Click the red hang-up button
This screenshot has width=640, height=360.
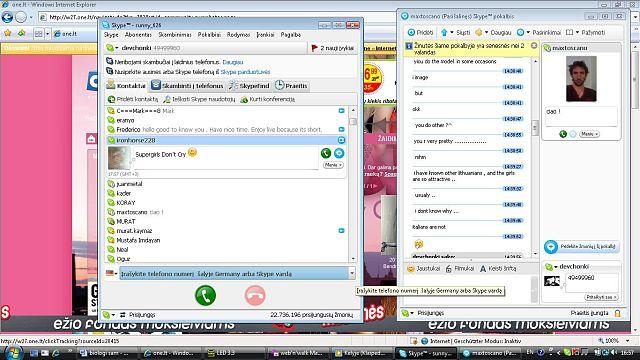click(255, 296)
